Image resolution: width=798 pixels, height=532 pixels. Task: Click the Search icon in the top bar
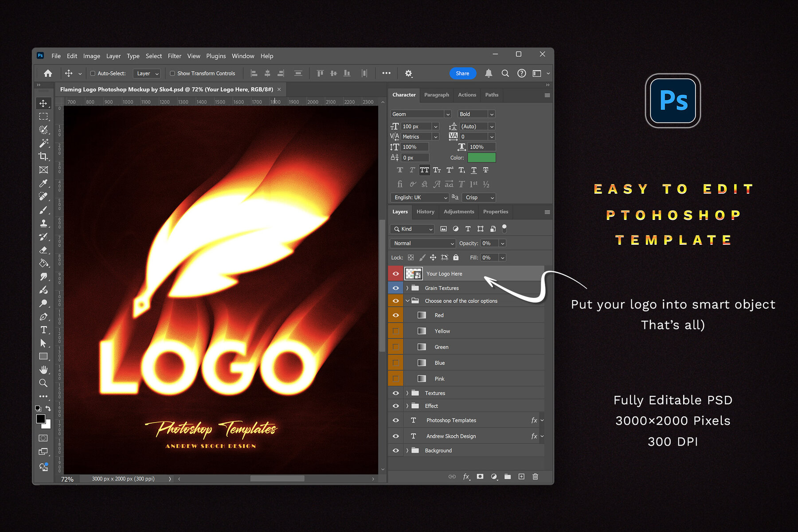[x=505, y=73]
